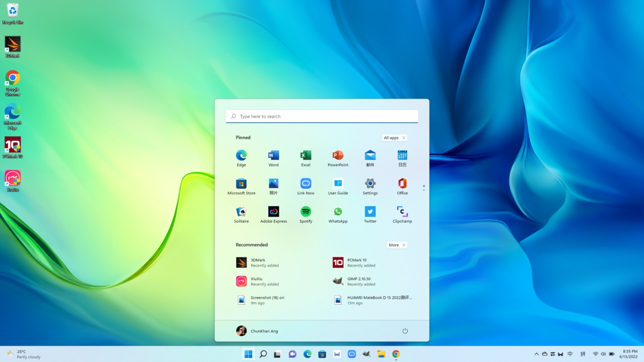The width and height of the screenshot is (644, 362).
Task: Open Task View on taskbar
Action: (277, 354)
